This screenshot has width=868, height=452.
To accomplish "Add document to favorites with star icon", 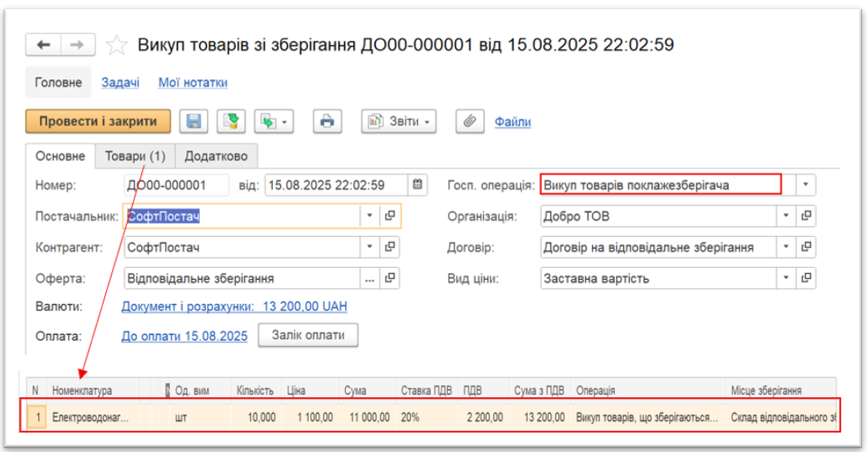I will pos(116,46).
